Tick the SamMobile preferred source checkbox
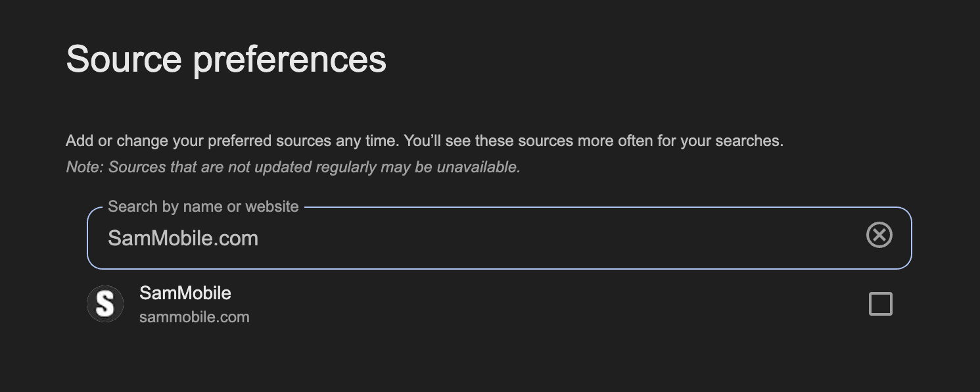 (x=880, y=304)
